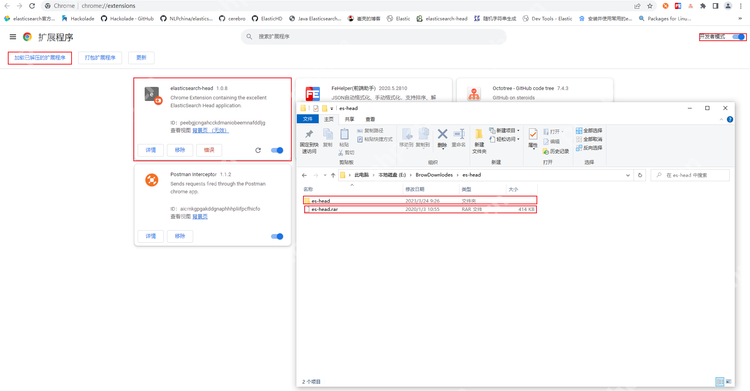Open recent locations dropdown in Explorer
Image resolution: width=750 pixels, height=391 pixels.
tap(325, 175)
